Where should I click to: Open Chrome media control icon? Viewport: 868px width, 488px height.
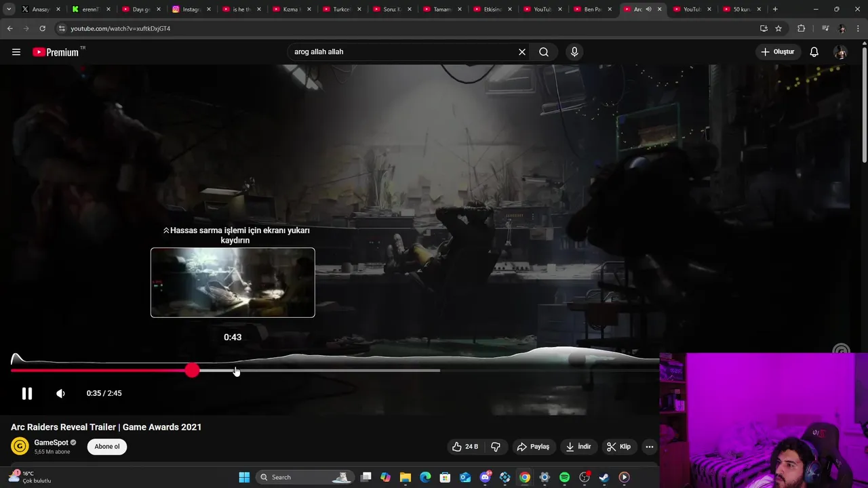(825, 28)
